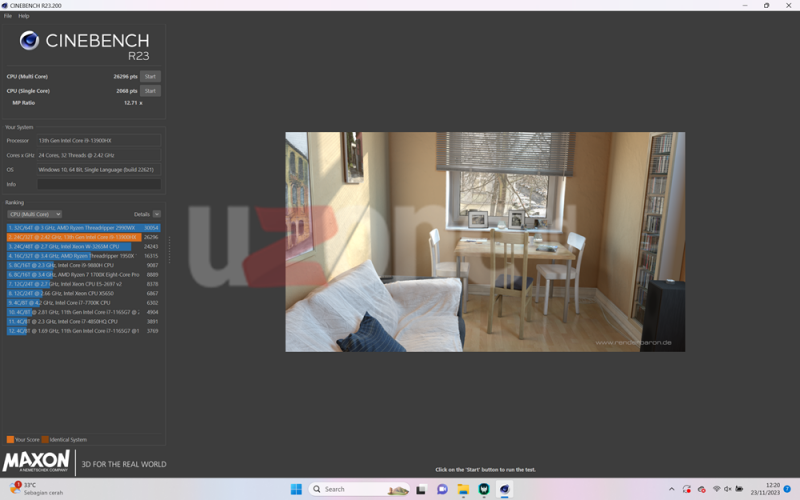
Task: Open the clock and date 23/11/2023
Action: [765, 489]
